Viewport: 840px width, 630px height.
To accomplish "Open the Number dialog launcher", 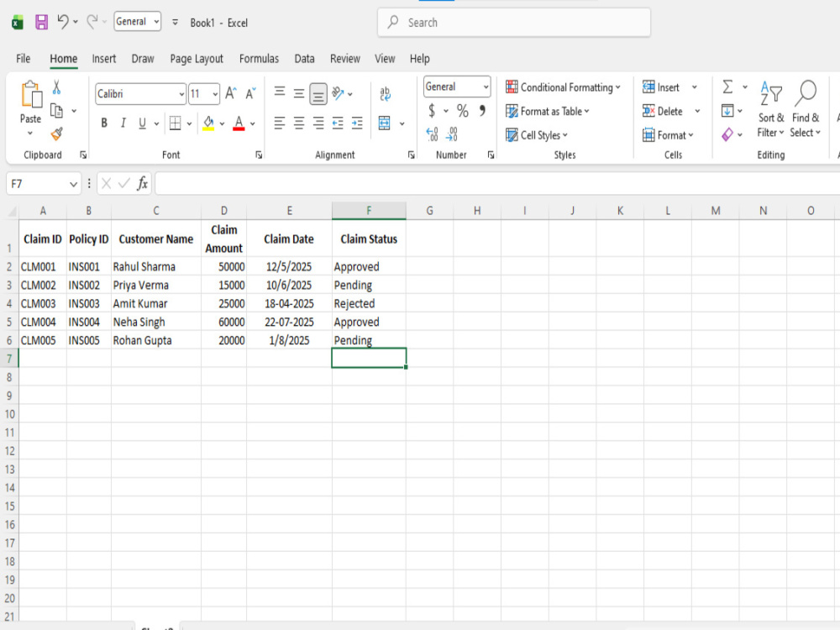I will [x=491, y=155].
